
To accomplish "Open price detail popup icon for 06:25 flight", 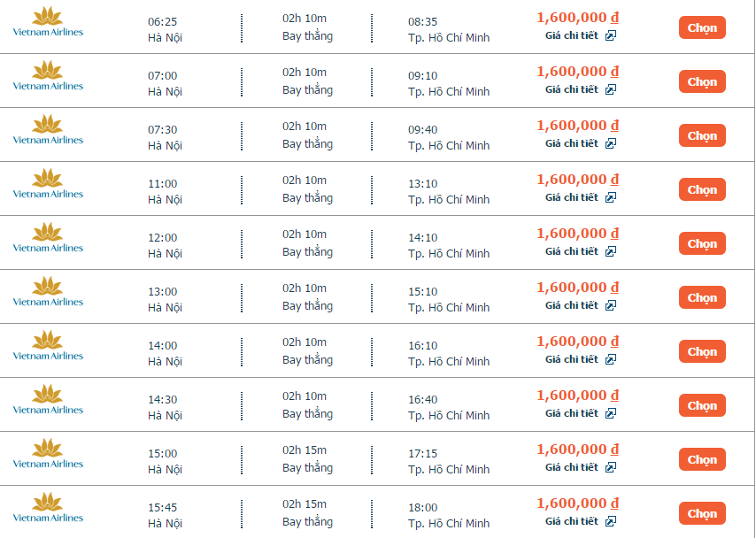I will (611, 35).
